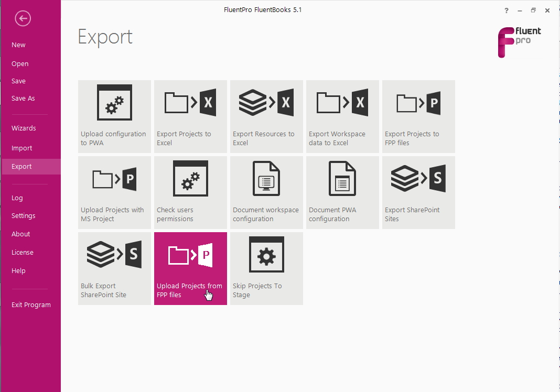
Task: Open the Wizards section
Action: [24, 128]
